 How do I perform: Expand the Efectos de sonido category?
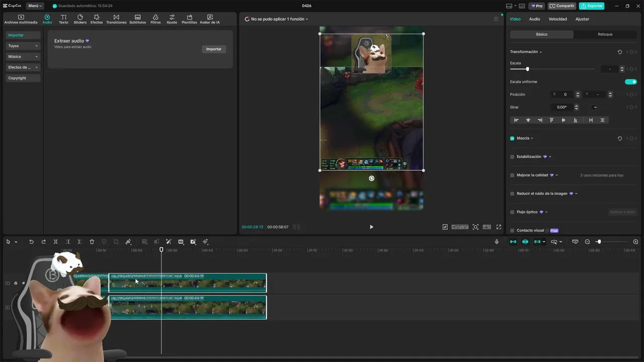pos(23,67)
